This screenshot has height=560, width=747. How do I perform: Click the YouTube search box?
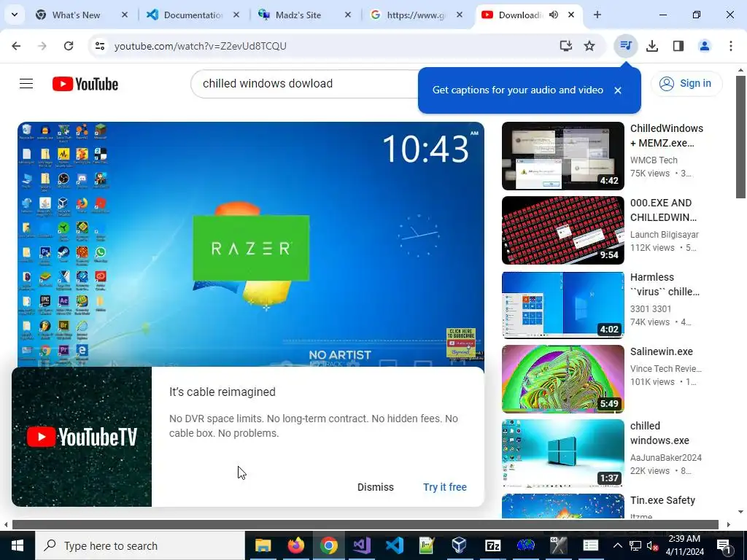(x=305, y=84)
